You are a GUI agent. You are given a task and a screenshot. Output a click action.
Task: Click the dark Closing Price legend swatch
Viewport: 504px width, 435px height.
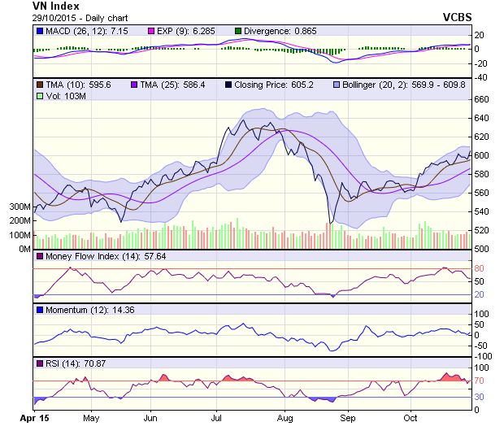point(230,84)
